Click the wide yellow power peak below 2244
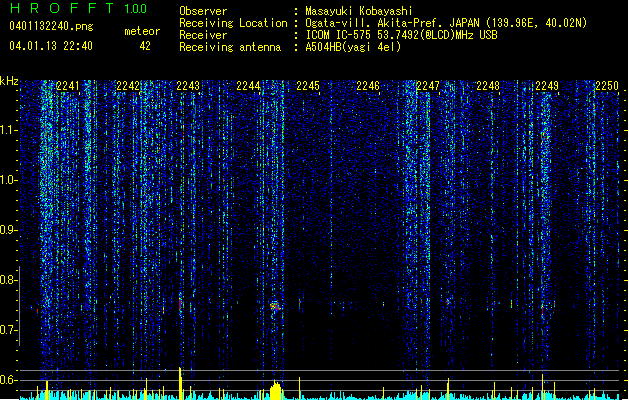This screenshot has width=629, height=400. coord(276,391)
